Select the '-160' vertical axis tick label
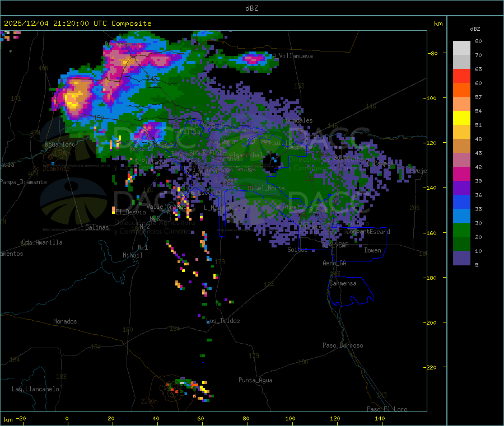The height and width of the screenshot is (426, 504). click(x=431, y=233)
